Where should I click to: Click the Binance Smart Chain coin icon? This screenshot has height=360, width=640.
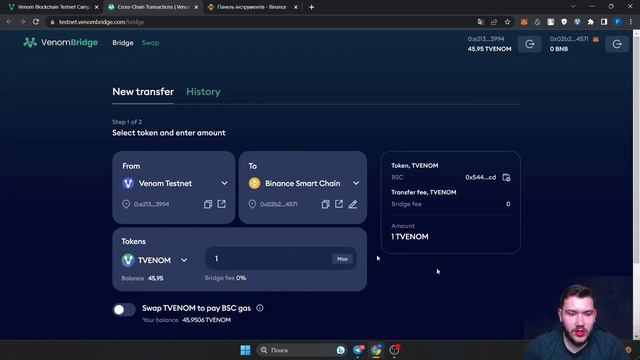(254, 183)
